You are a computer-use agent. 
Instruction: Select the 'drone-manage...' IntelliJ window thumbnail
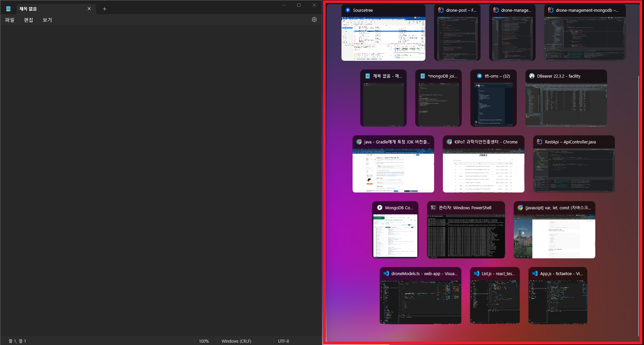point(512,33)
